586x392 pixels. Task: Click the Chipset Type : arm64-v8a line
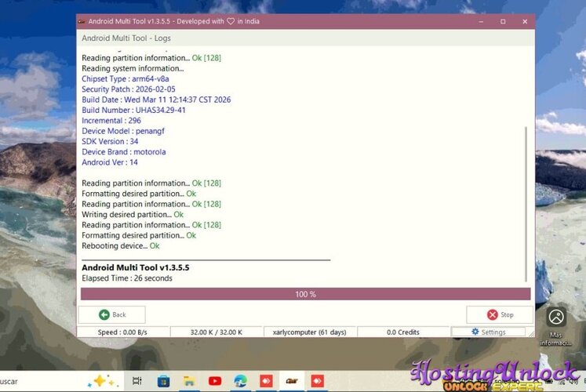pyautogui.click(x=126, y=78)
